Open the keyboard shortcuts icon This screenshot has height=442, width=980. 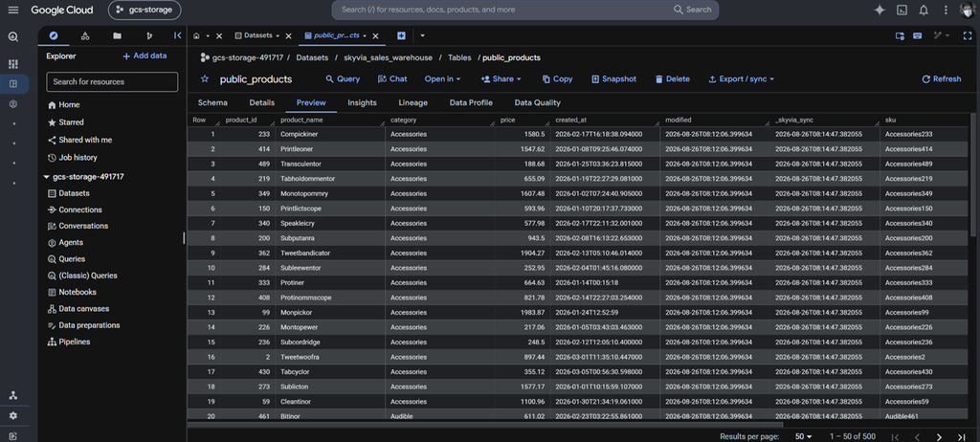pyautogui.click(x=918, y=35)
